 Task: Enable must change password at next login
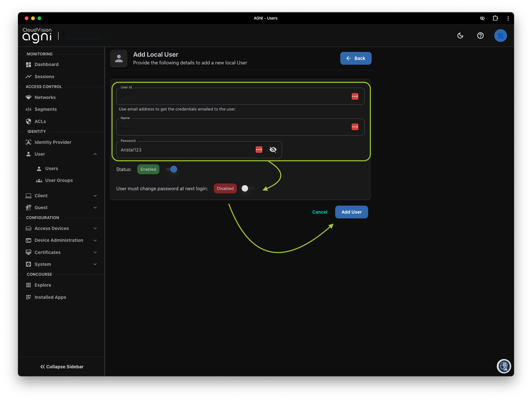[247, 189]
